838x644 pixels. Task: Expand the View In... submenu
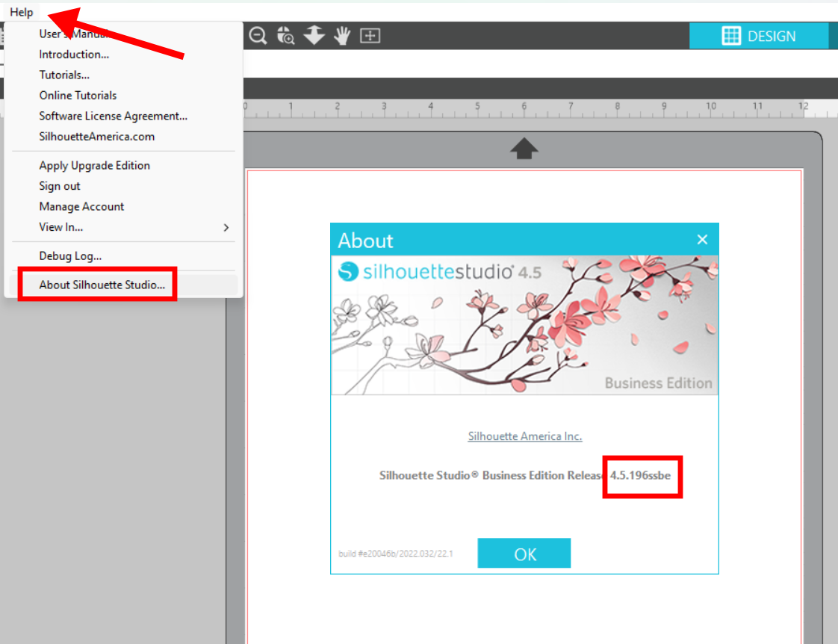point(123,227)
